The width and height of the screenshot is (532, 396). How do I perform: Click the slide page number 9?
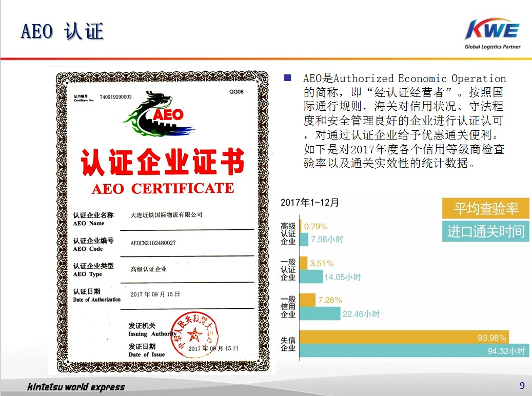[522, 385]
